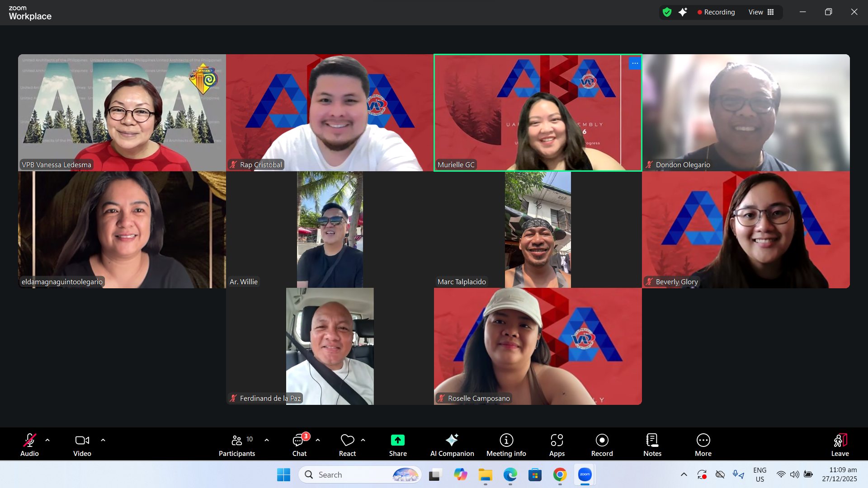Click the green encryption shield icon
Image resolution: width=868 pixels, height=488 pixels.
click(667, 12)
